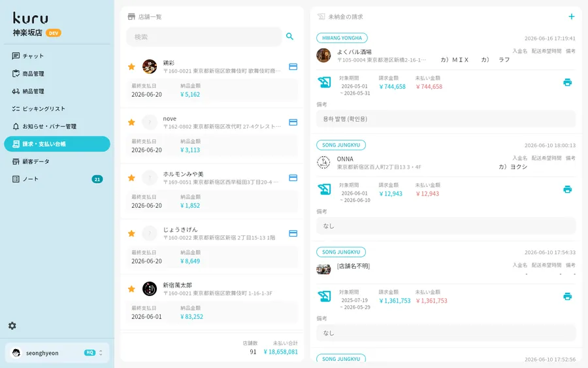
Task: Click the 新宿萬太郎 store thumbnail
Action: click(x=150, y=289)
